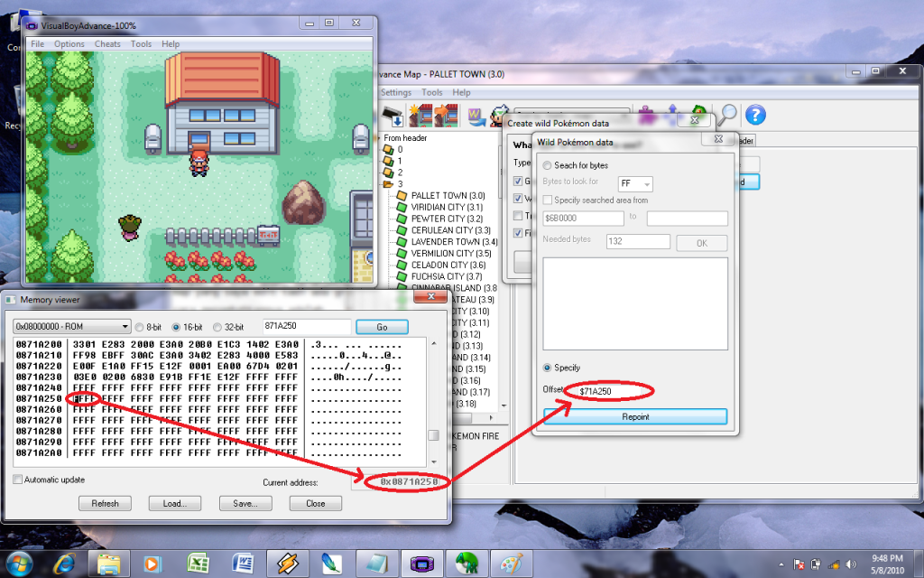The height and width of the screenshot is (578, 924).
Task: Click the Windows Start orb
Action: [x=20, y=564]
